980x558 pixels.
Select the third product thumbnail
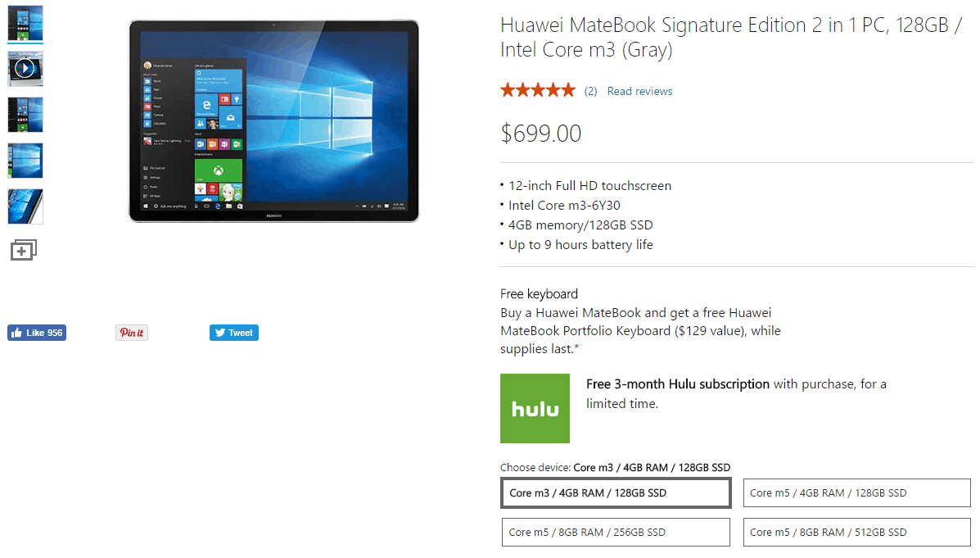click(x=25, y=115)
